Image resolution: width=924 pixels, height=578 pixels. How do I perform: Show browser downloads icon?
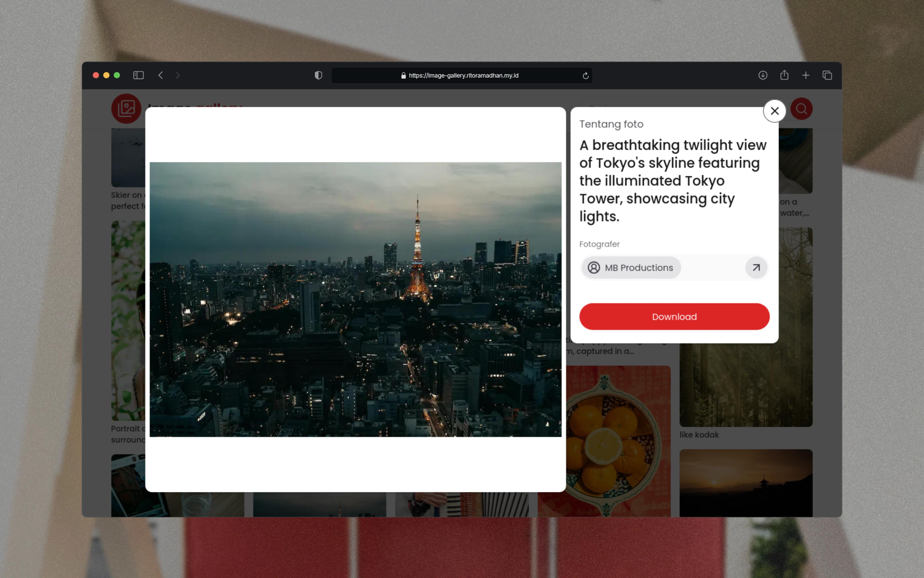pos(763,75)
